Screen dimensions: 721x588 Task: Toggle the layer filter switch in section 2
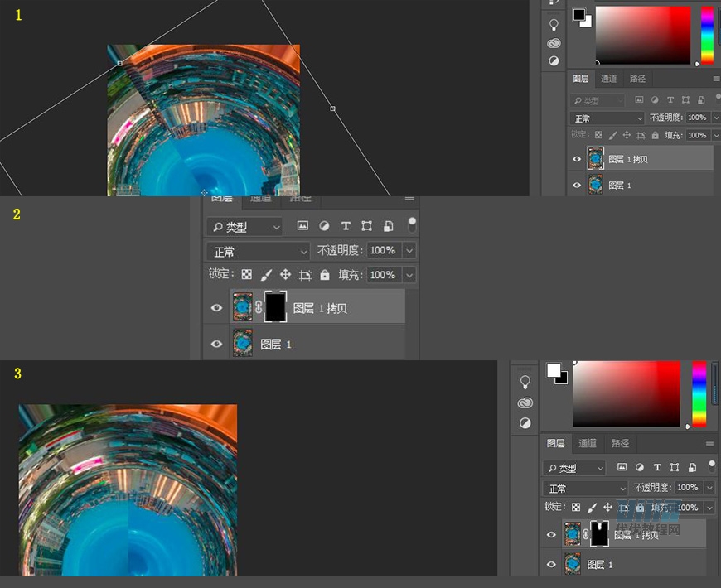[x=412, y=225]
